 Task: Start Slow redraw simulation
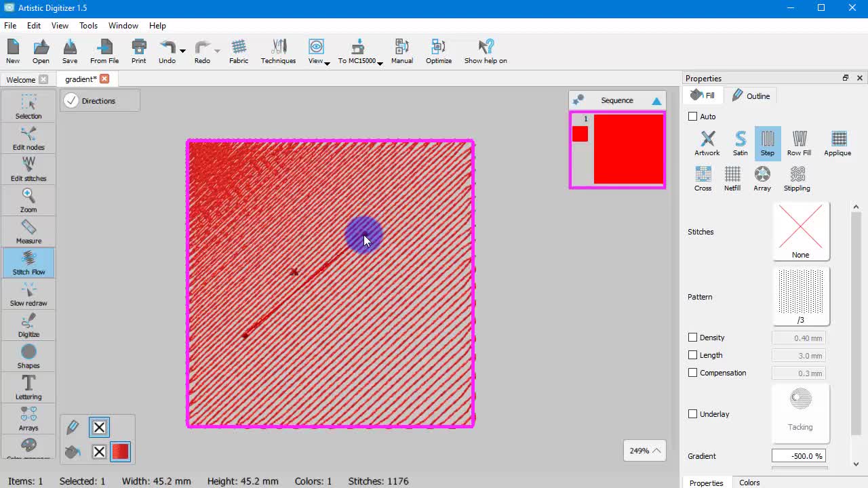click(28, 294)
